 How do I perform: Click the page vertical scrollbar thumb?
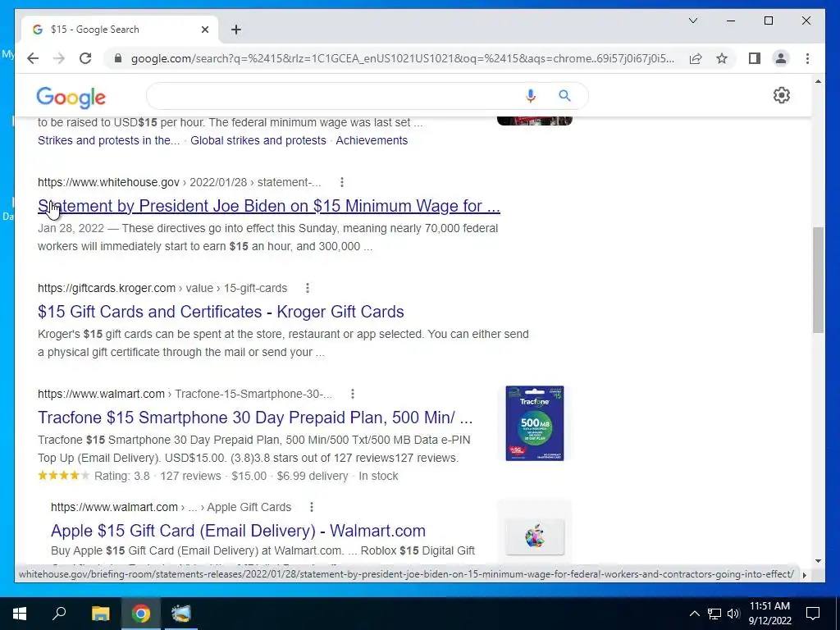coord(818,280)
